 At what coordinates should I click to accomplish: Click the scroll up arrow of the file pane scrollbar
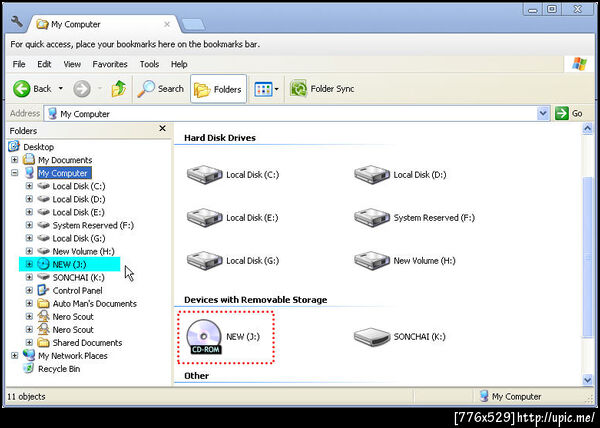coord(587,129)
